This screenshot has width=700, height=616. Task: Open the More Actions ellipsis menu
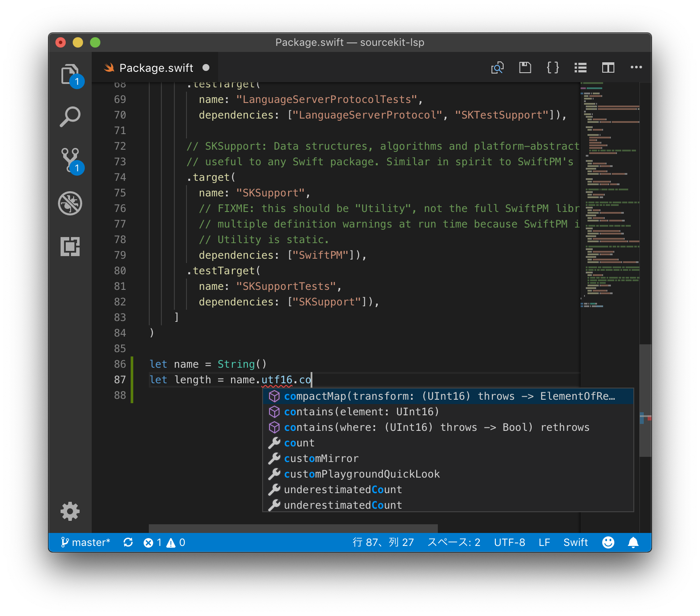coord(636,67)
